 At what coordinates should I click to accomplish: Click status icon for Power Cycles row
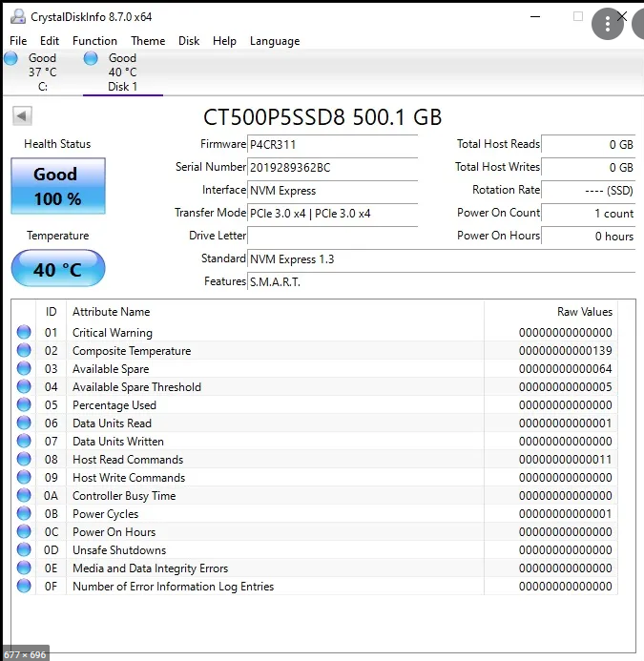[x=24, y=513]
